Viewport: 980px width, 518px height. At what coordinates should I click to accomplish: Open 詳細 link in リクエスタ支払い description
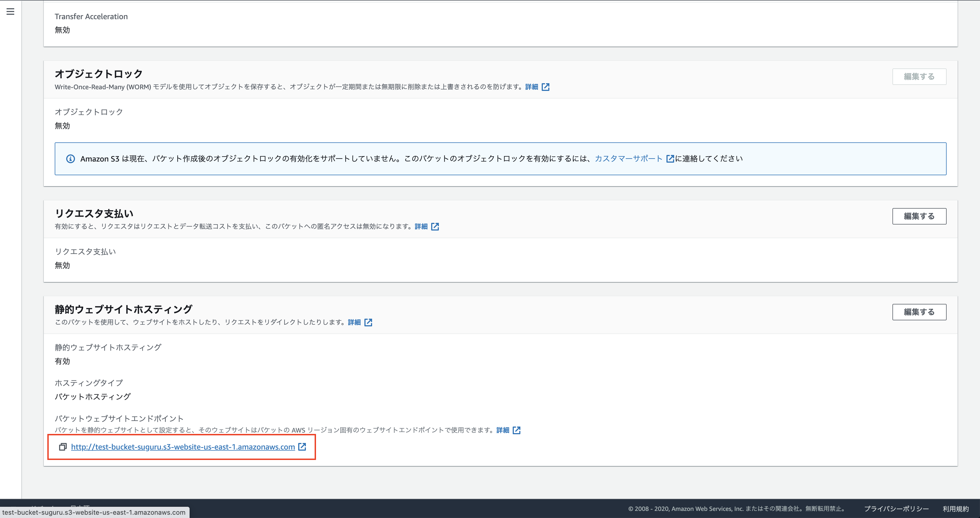(x=421, y=226)
